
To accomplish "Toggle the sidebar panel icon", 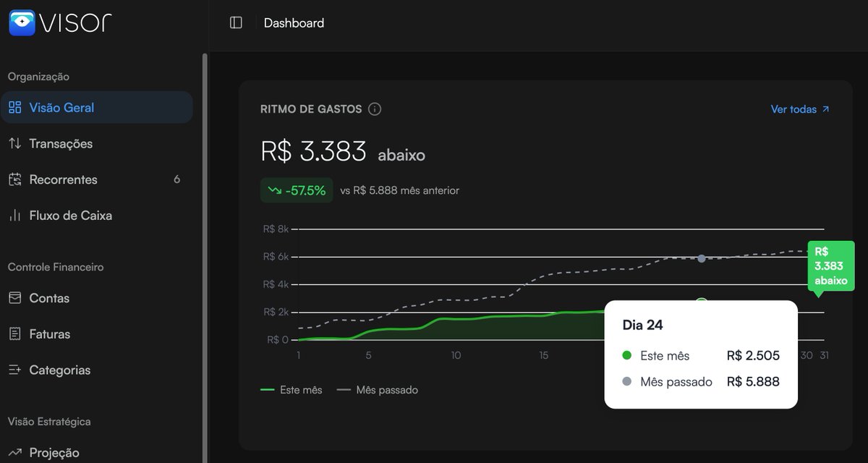I will [x=236, y=23].
